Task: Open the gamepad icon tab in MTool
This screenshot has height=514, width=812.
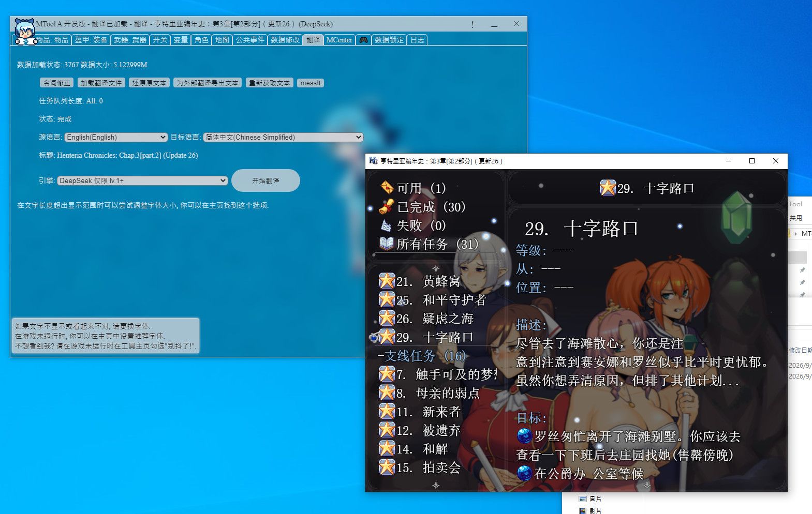Action: [364, 40]
